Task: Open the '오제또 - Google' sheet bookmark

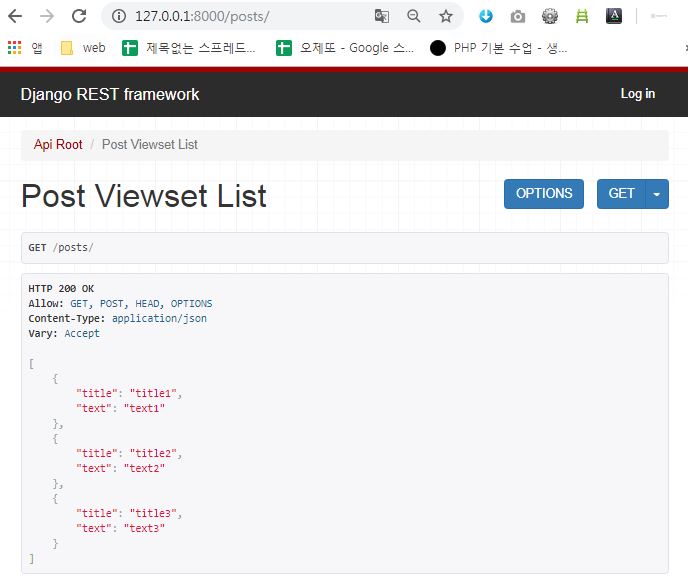Action: (345, 47)
